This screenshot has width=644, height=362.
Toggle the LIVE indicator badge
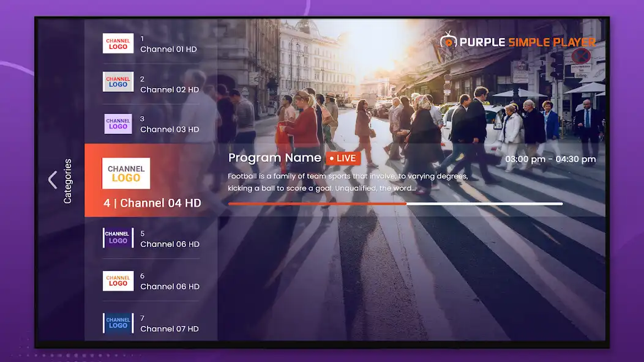click(343, 158)
